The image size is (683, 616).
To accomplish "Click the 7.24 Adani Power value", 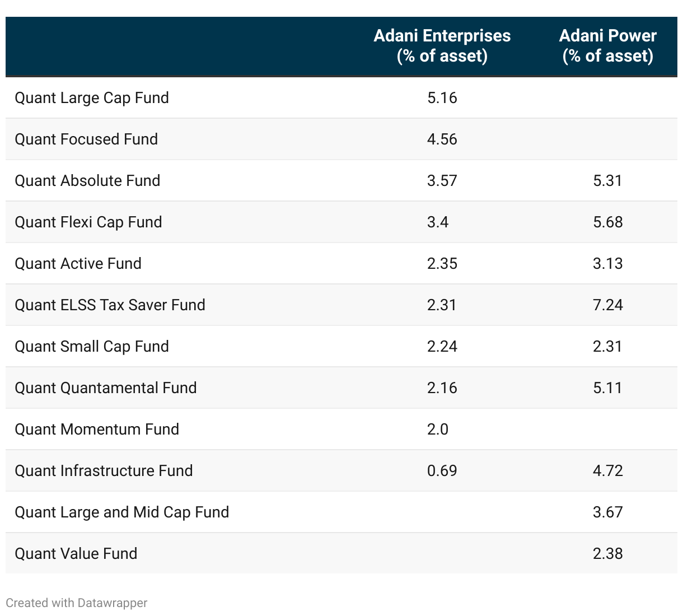I will coord(608,305).
